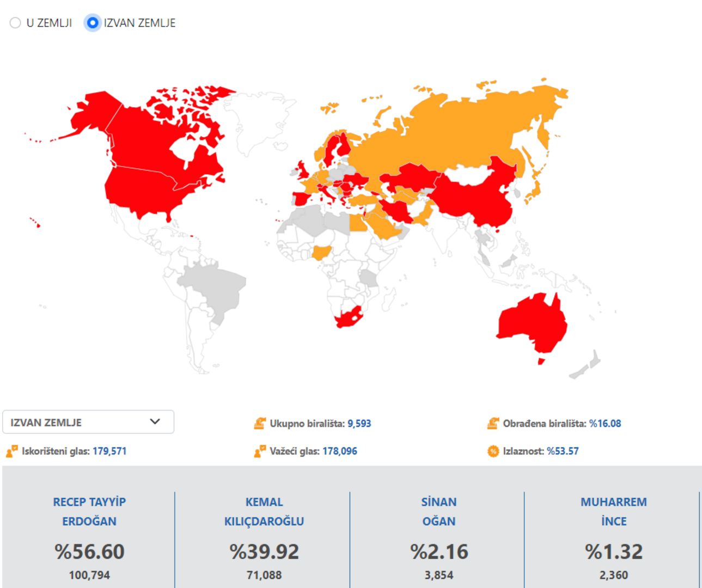Click the dropdown chevron arrow
The height and width of the screenshot is (588, 702).
[x=155, y=421]
